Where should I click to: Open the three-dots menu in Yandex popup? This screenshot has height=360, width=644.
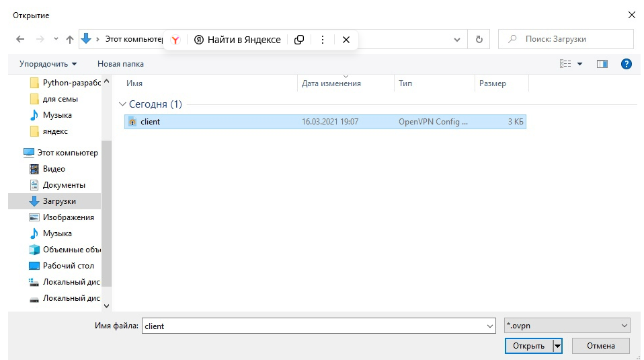point(323,40)
